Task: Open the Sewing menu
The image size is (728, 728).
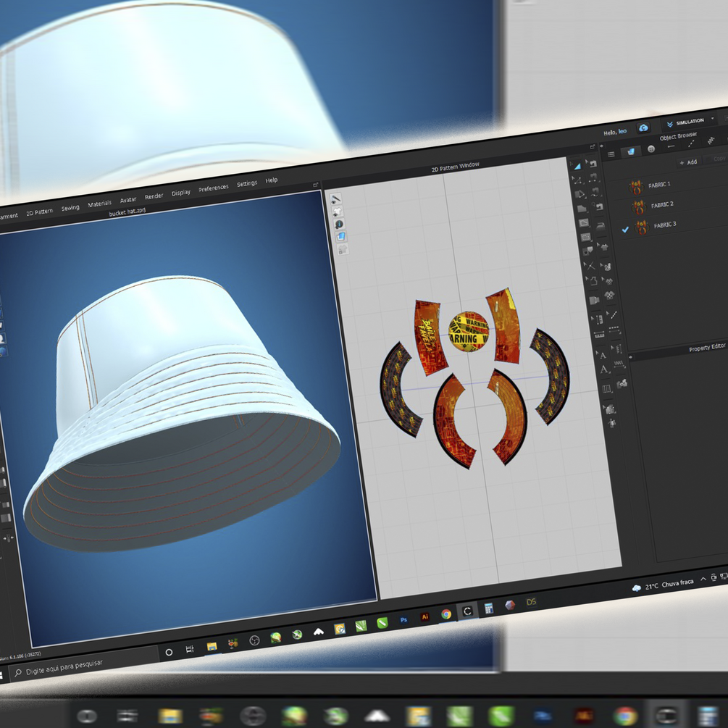Action: click(70, 208)
